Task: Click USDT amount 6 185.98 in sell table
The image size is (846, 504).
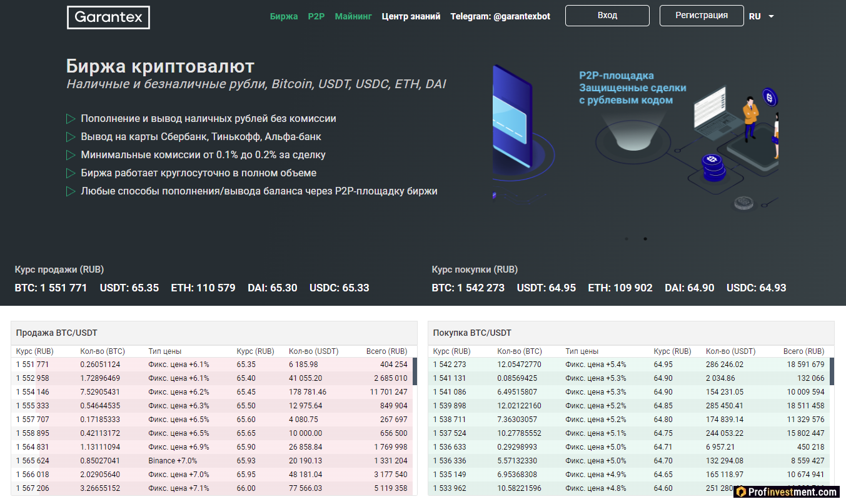Action: pyautogui.click(x=303, y=365)
